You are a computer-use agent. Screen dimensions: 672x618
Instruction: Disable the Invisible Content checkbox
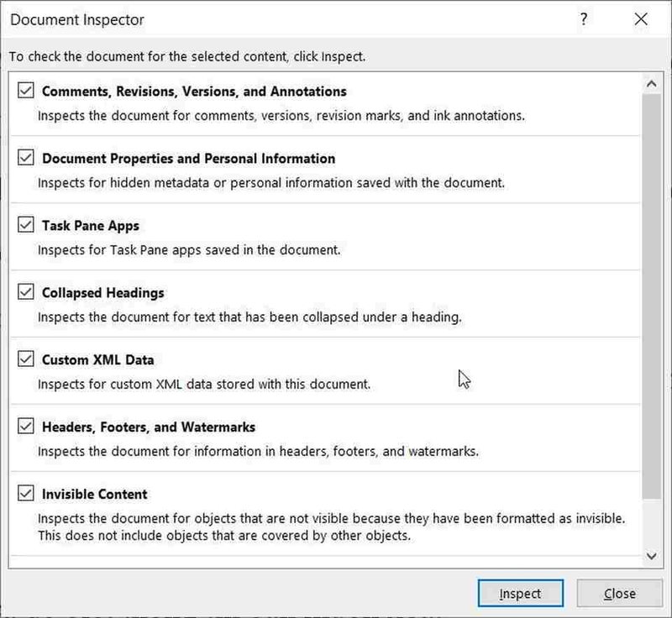(x=25, y=494)
